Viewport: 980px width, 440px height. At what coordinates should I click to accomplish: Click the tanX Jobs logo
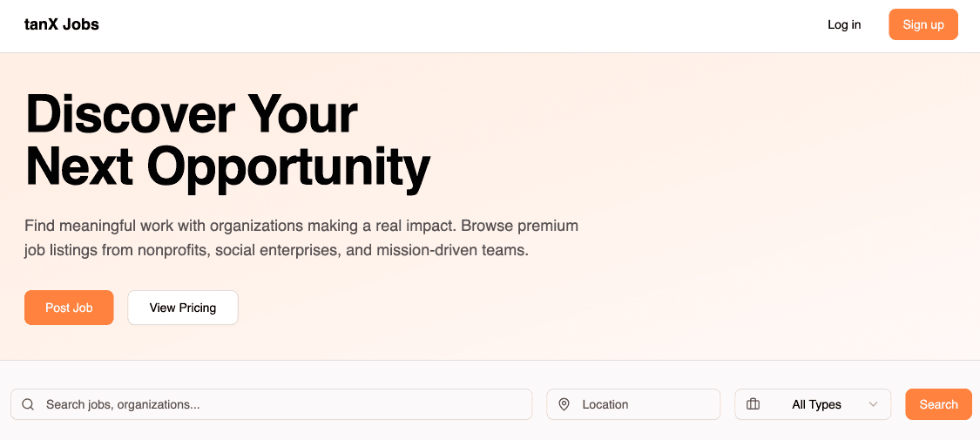pyautogui.click(x=62, y=24)
